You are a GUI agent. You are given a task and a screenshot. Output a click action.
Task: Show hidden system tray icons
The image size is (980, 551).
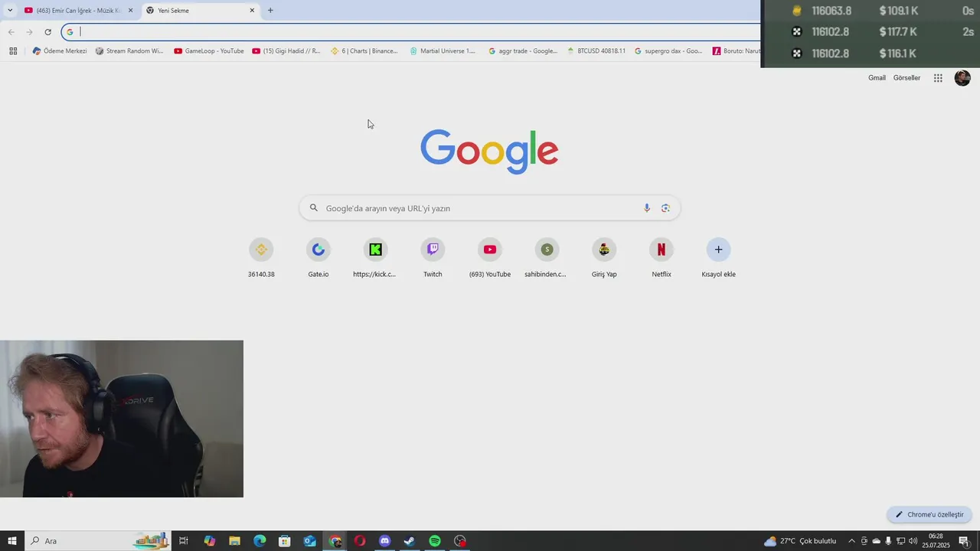coord(851,541)
